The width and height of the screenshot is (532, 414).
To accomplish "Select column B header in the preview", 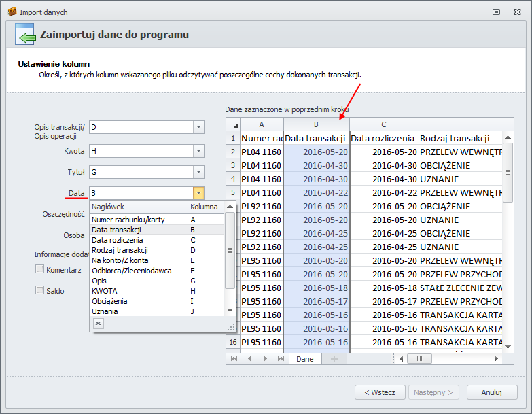I will point(316,124).
